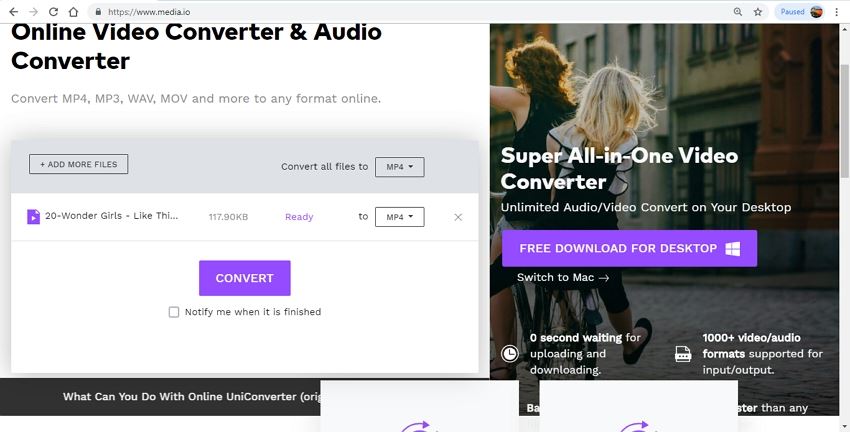Click the video file icon beside 20-Wonder Girls
Image resolution: width=850 pixels, height=432 pixels.
click(x=33, y=216)
